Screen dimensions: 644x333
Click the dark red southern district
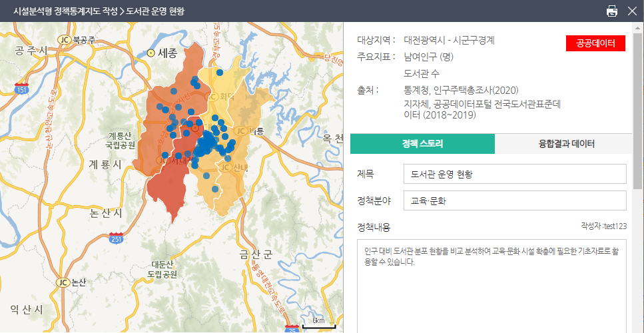coord(169,189)
